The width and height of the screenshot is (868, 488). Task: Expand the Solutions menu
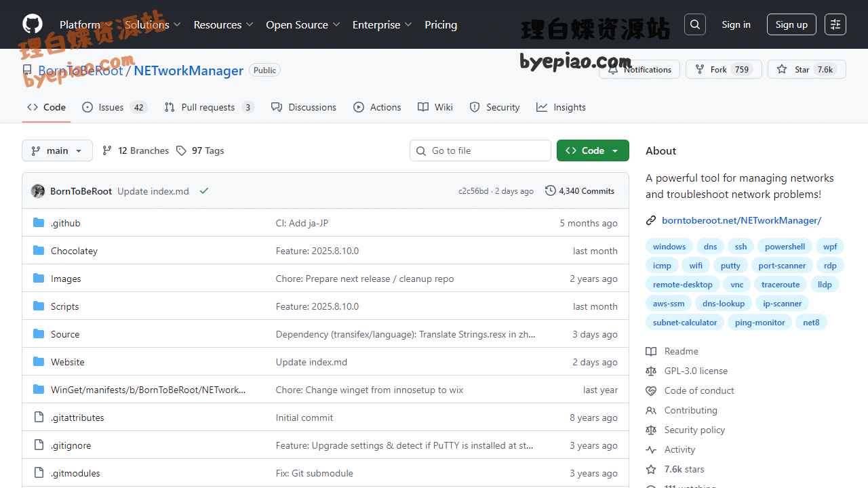tap(153, 24)
